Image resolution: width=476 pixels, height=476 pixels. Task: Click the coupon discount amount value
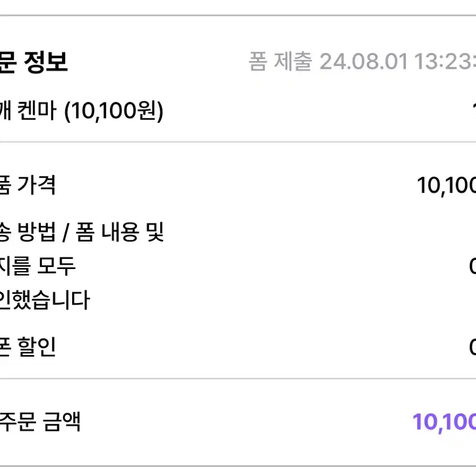pyautogui.click(x=472, y=347)
